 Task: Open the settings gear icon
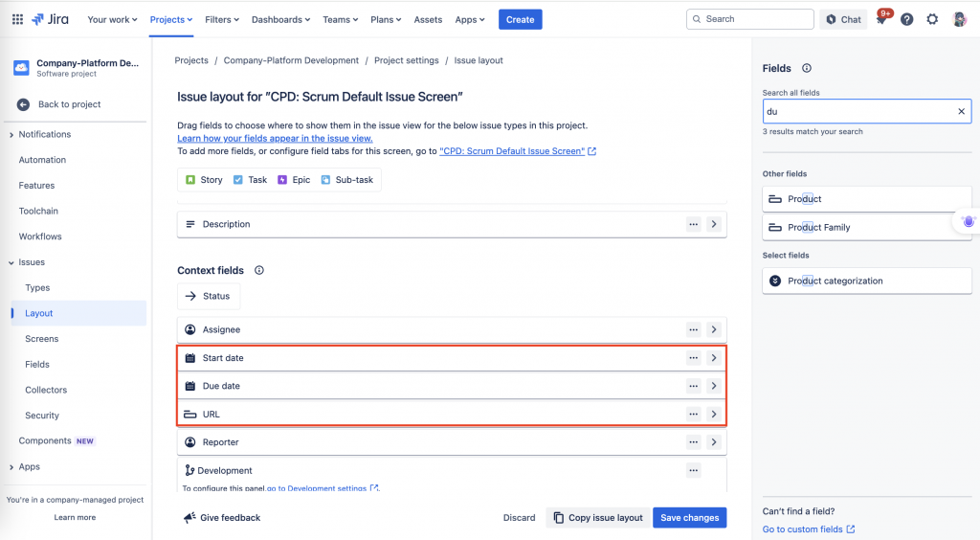point(932,19)
